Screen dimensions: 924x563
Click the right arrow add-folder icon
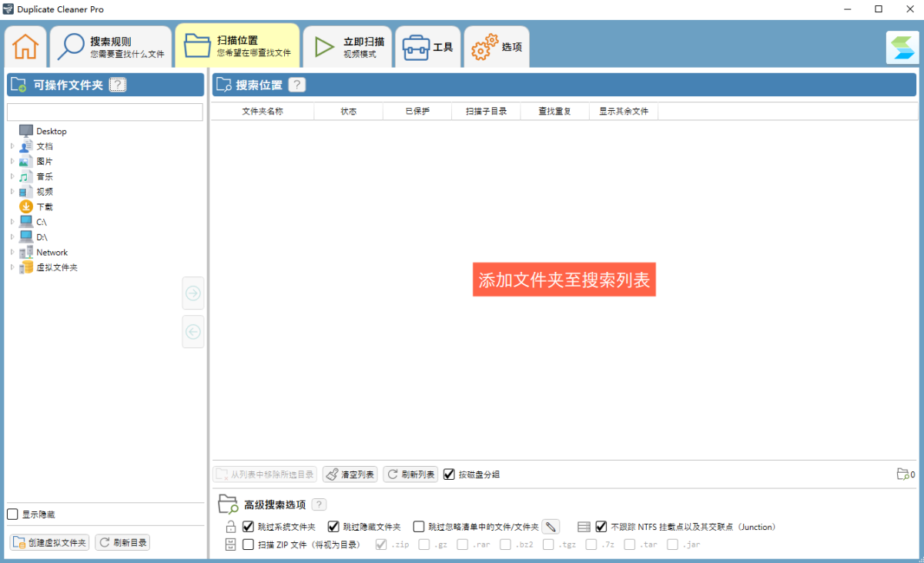193,293
